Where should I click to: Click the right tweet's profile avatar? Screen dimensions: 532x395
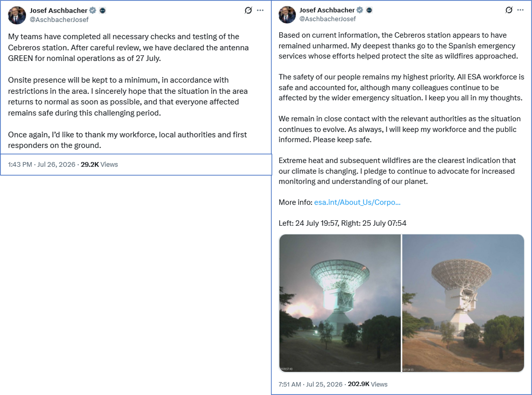(287, 15)
